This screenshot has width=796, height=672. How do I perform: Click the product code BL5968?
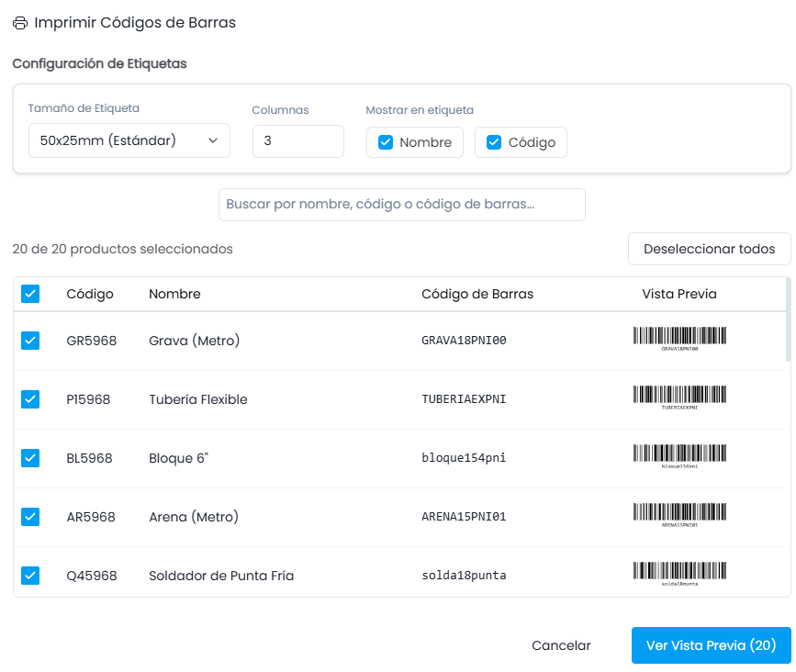pyautogui.click(x=89, y=458)
